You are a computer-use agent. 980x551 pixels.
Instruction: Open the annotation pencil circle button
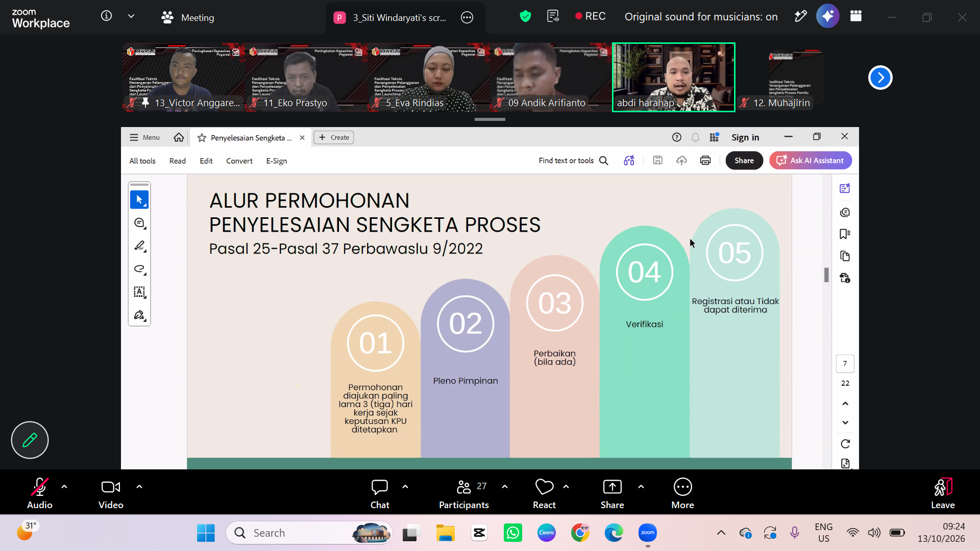pos(30,440)
